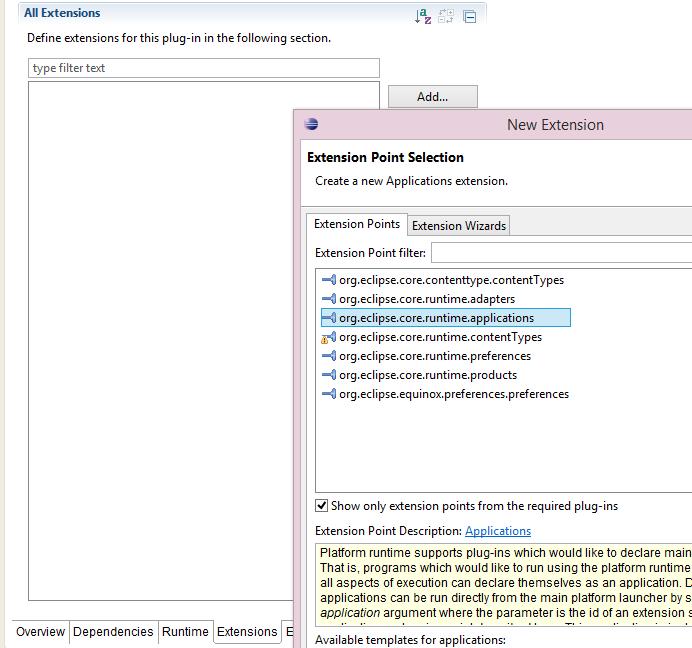692x648 pixels.
Task: Select org.eclipse.core.runtime.adapters
Action: click(x=427, y=299)
